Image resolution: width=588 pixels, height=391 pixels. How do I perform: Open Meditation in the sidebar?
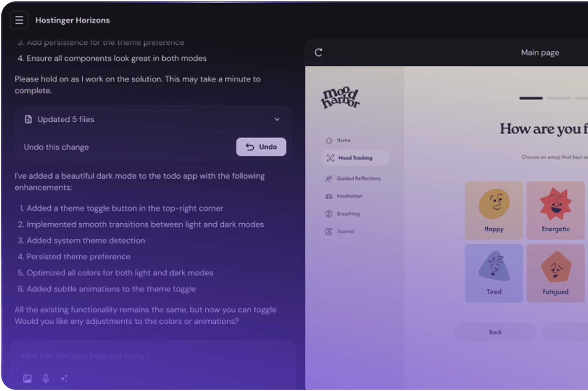344,196
